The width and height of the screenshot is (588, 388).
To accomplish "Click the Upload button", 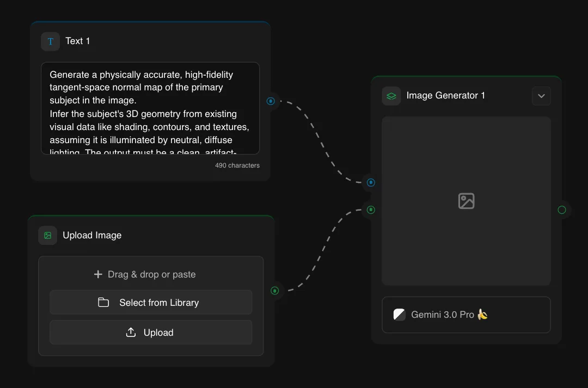I will click(x=151, y=332).
